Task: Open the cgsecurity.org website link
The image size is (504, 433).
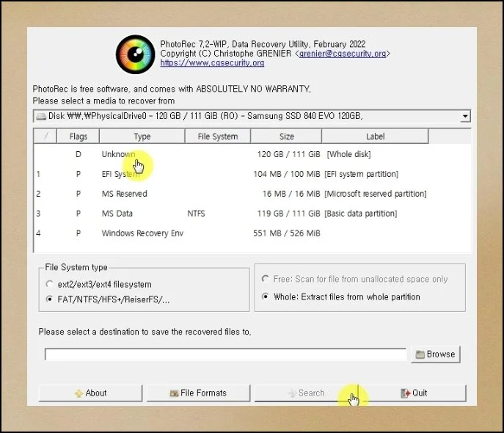Action: point(212,63)
